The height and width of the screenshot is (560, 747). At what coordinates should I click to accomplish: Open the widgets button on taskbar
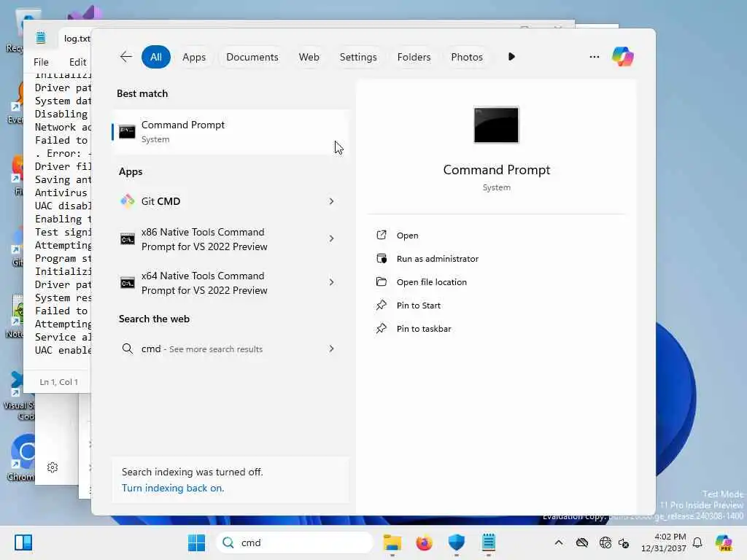(x=23, y=542)
